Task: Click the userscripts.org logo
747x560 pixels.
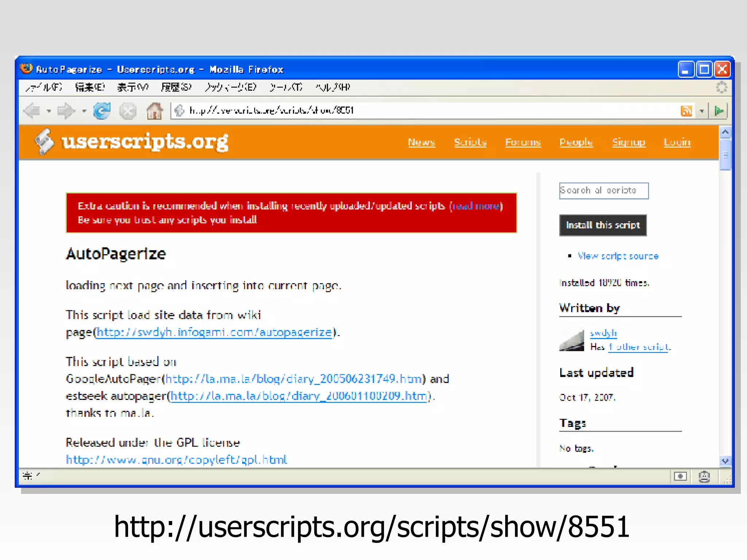Action: click(x=132, y=142)
